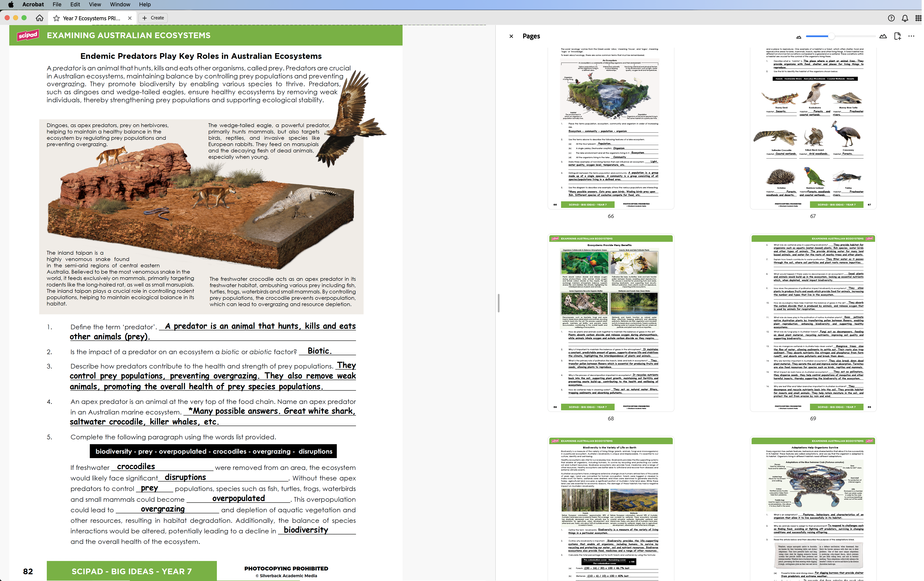The image size is (924, 581).
Task: Open the Home view in Acrobat
Action: tap(40, 18)
